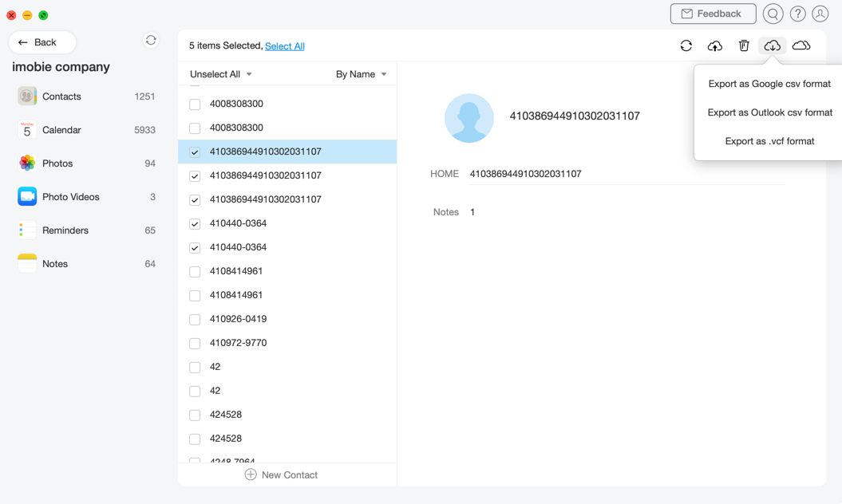This screenshot has width=842, height=504.
Task: Click the Select All link
Action: [x=285, y=46]
